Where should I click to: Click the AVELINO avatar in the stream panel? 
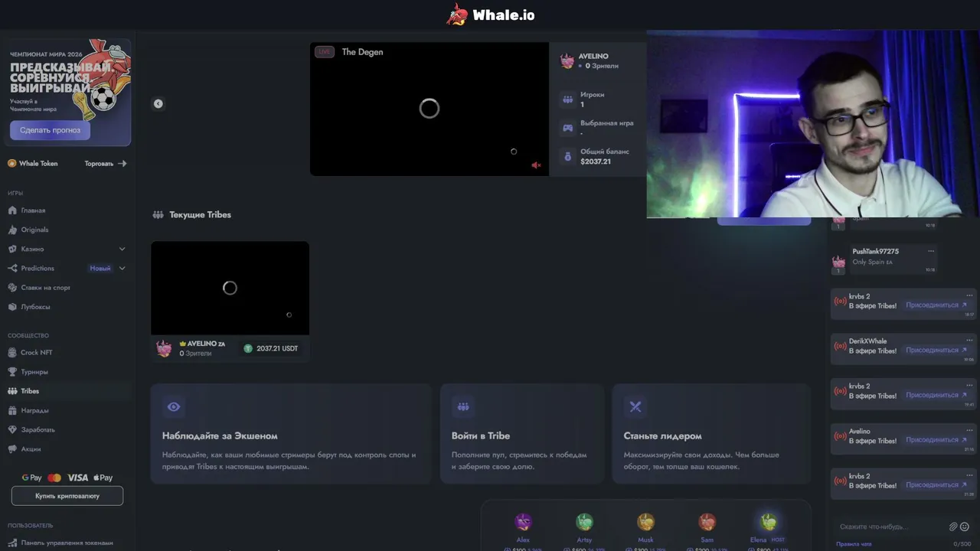[567, 61]
